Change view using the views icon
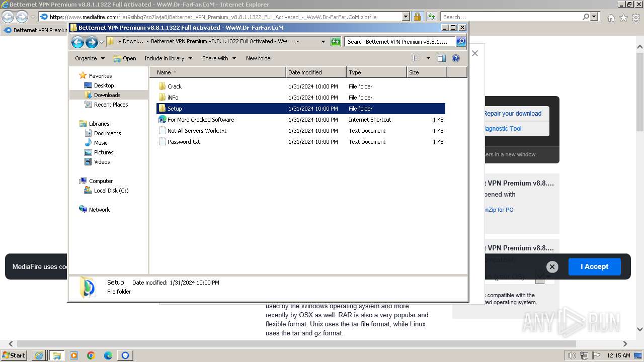This screenshot has height=362, width=644. coord(416,58)
